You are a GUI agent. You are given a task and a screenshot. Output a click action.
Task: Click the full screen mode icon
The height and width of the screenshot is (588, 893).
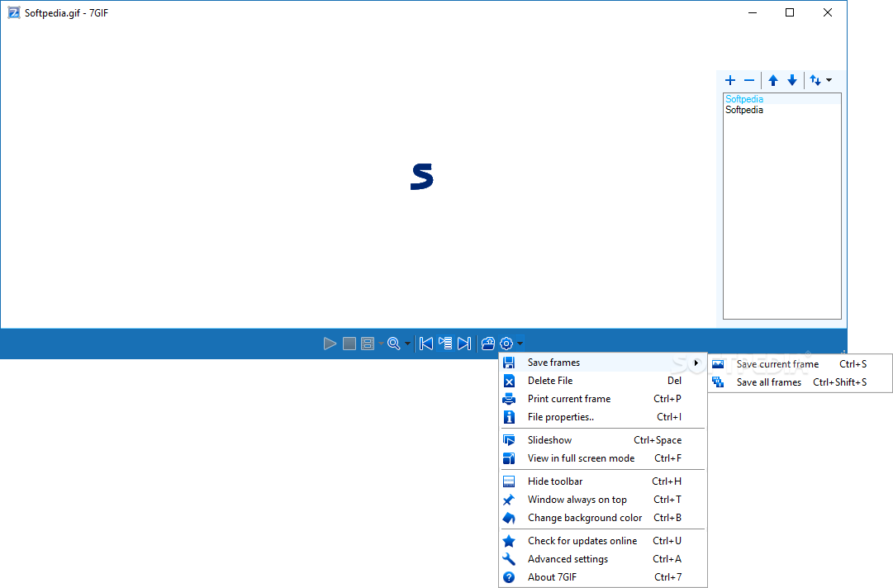[509, 458]
